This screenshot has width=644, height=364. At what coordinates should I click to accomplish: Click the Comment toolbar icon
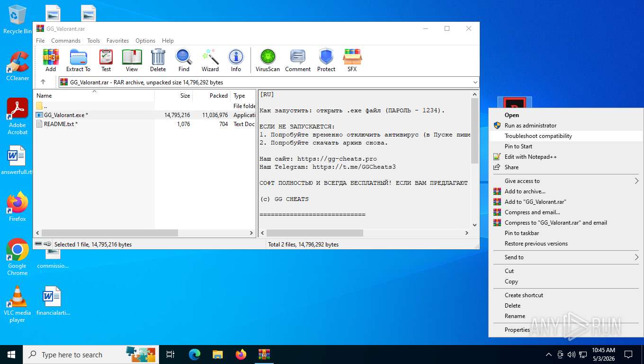click(298, 60)
